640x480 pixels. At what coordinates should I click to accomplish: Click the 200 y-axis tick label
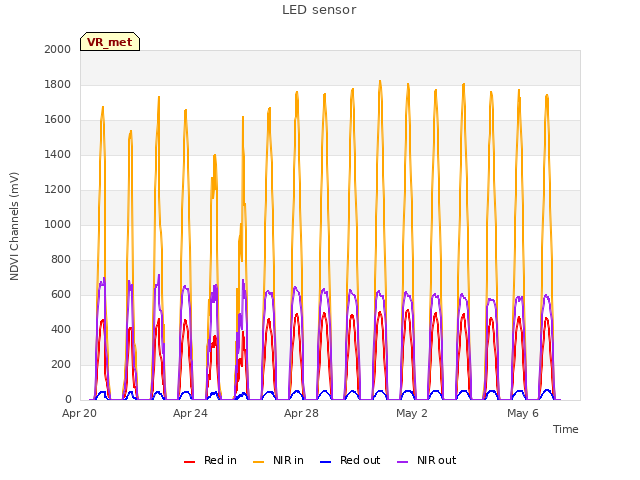(61, 364)
